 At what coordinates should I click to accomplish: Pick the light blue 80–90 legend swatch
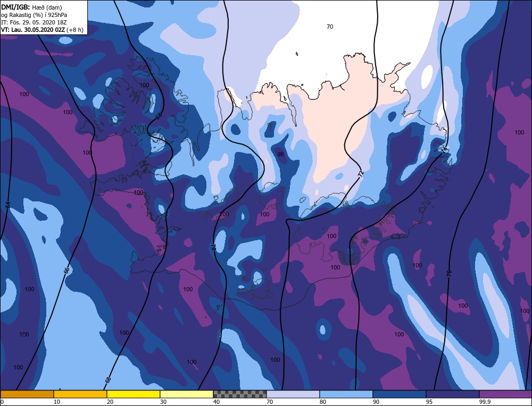(346, 394)
